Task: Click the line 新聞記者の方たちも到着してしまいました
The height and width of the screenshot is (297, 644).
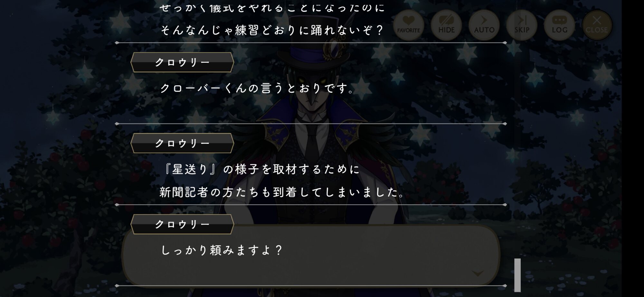Action: (282, 192)
